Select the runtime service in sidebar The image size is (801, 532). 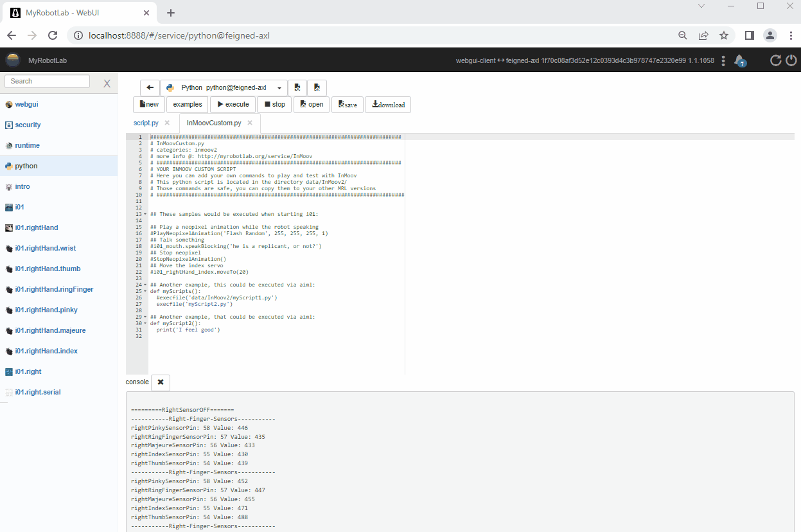(x=27, y=145)
